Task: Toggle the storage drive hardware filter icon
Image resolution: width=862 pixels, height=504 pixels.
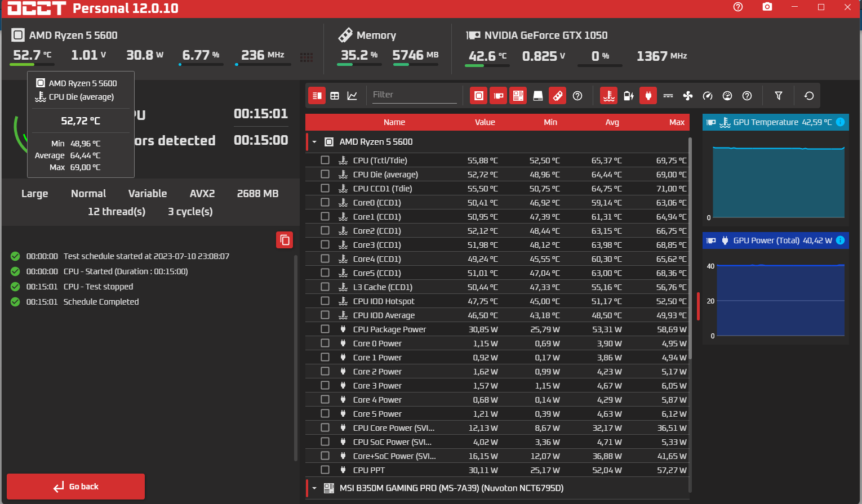Action: tap(538, 96)
